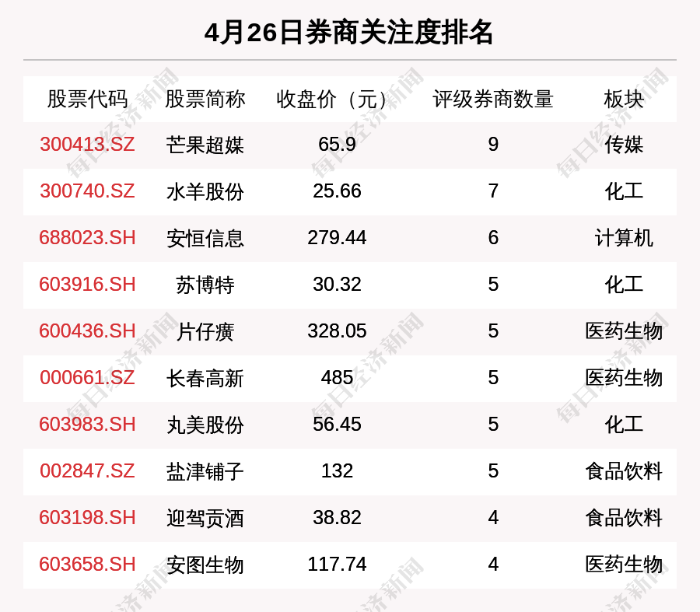The image size is (700, 612).
Task: Click closing price 30.32
Action: (337, 285)
